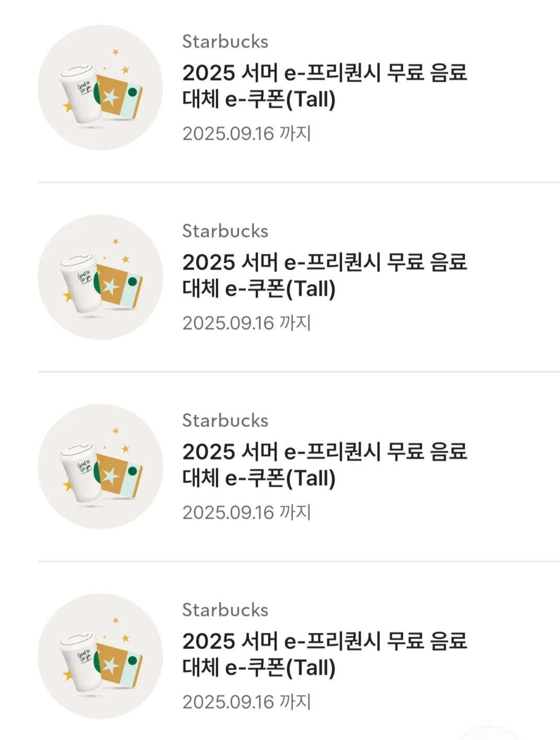Image resolution: width=560 pixels, height=740 pixels.
Task: Tap the white cup in the third coupon icon
Action: point(81,474)
